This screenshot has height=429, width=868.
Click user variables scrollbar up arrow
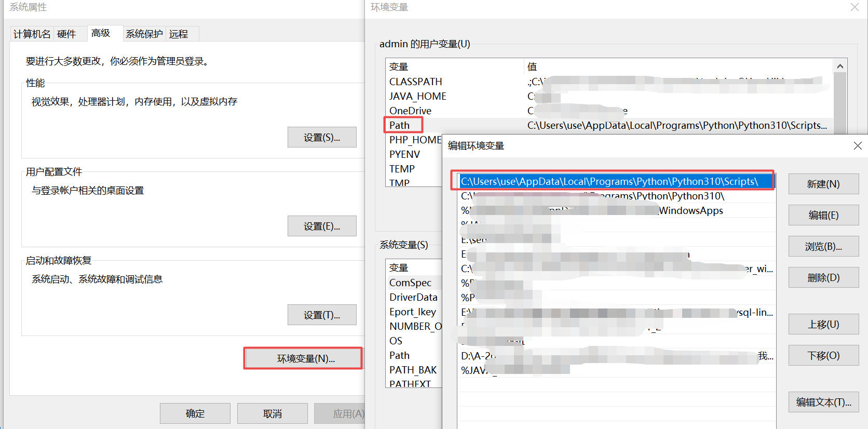coord(840,66)
